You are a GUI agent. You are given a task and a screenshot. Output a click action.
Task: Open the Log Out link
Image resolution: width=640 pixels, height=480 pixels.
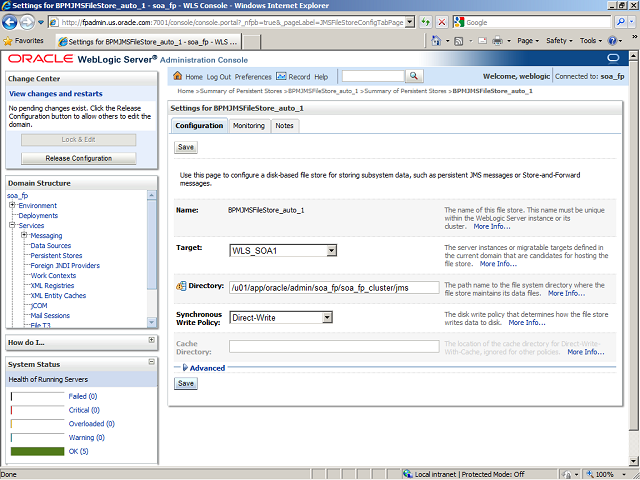point(219,77)
